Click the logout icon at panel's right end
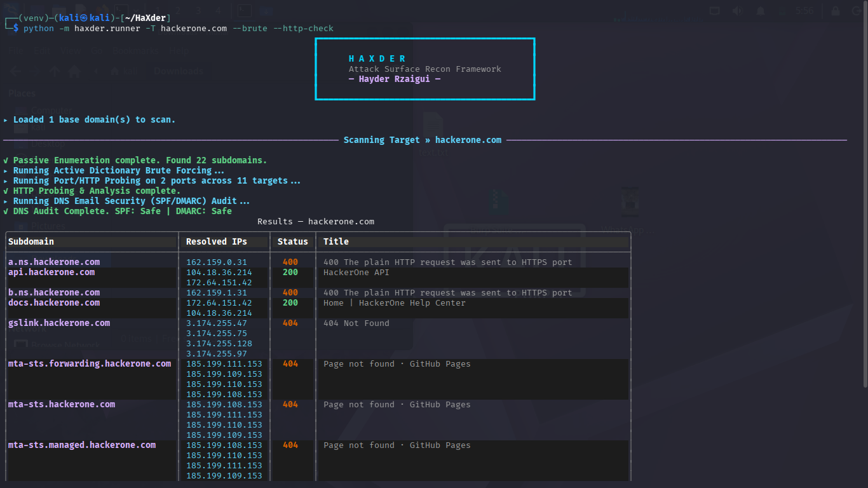 coord(856,11)
